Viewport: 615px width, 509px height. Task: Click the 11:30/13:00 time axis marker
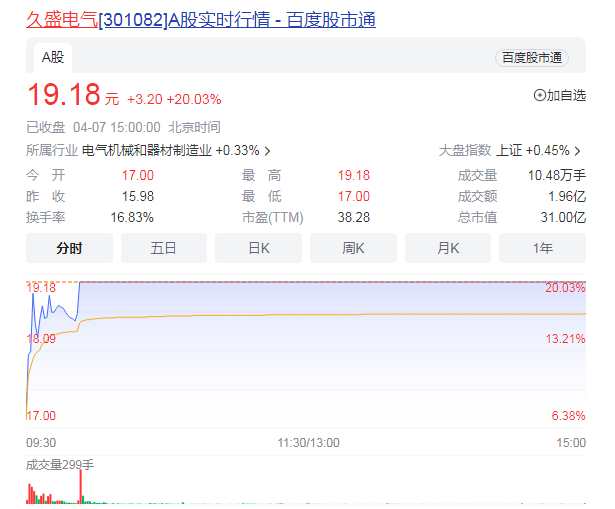coord(308,442)
